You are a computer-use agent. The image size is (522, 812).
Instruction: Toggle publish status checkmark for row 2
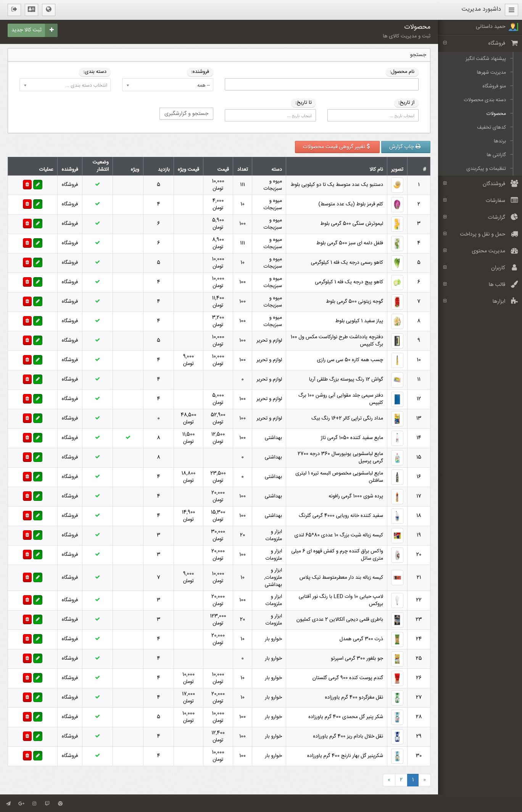[97, 204]
